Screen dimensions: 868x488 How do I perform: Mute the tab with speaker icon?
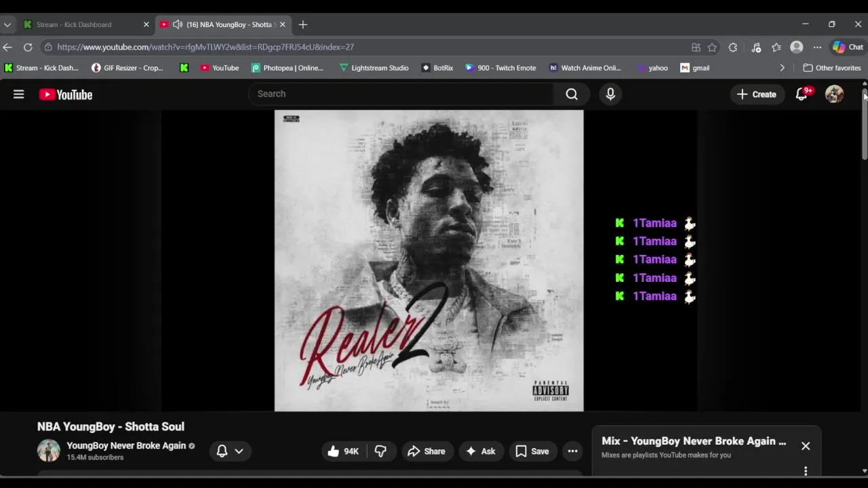[x=177, y=24]
